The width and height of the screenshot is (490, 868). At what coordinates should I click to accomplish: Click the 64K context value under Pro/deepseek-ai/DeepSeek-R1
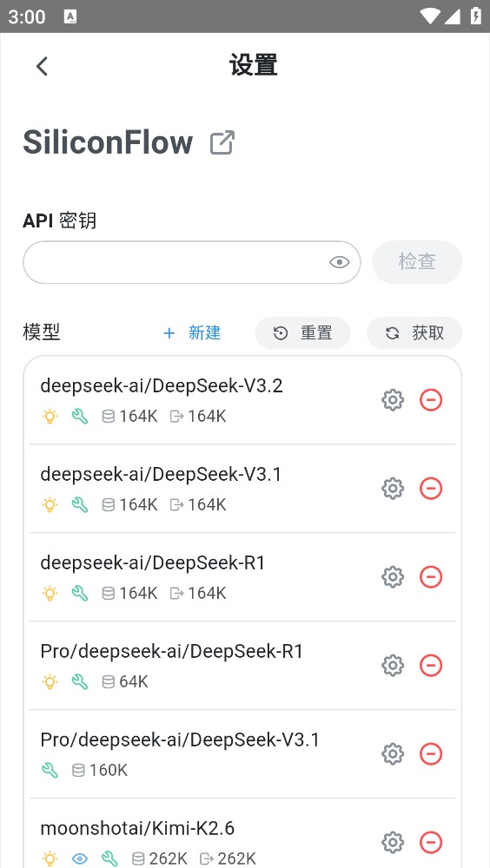(134, 681)
